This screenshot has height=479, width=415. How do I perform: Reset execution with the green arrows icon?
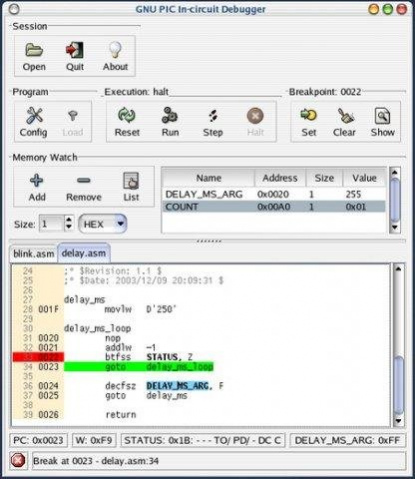[127, 115]
